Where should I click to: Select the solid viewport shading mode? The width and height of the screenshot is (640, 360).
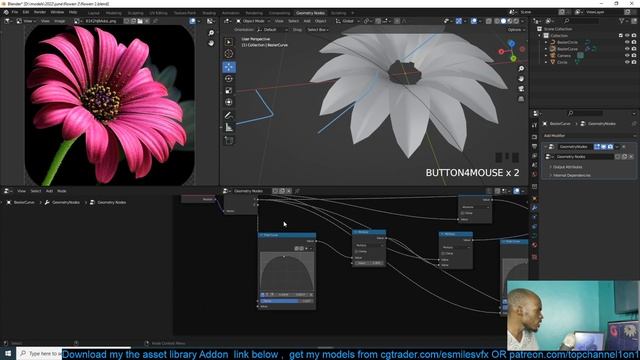click(x=503, y=21)
